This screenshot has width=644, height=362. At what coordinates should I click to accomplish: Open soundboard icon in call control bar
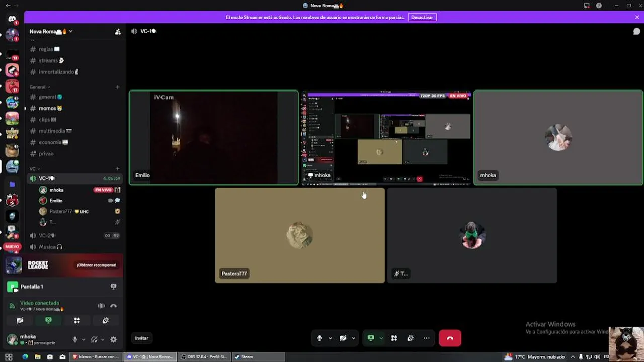[x=411, y=338]
